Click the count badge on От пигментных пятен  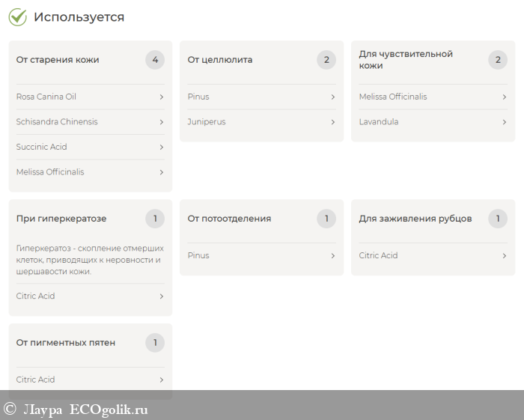155,343
